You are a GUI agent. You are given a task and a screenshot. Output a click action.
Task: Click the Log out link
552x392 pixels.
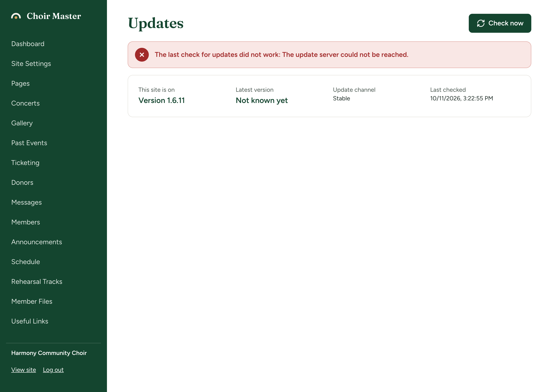(53, 370)
